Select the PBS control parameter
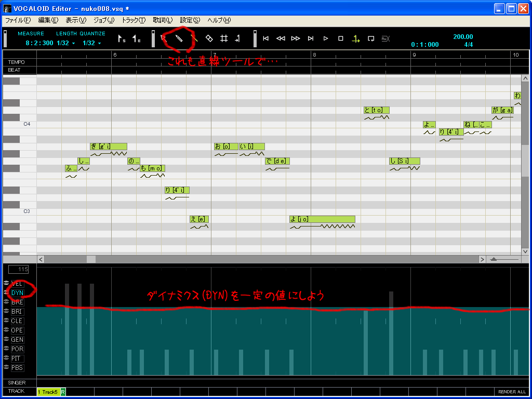The height and width of the screenshot is (399, 532). point(17,368)
